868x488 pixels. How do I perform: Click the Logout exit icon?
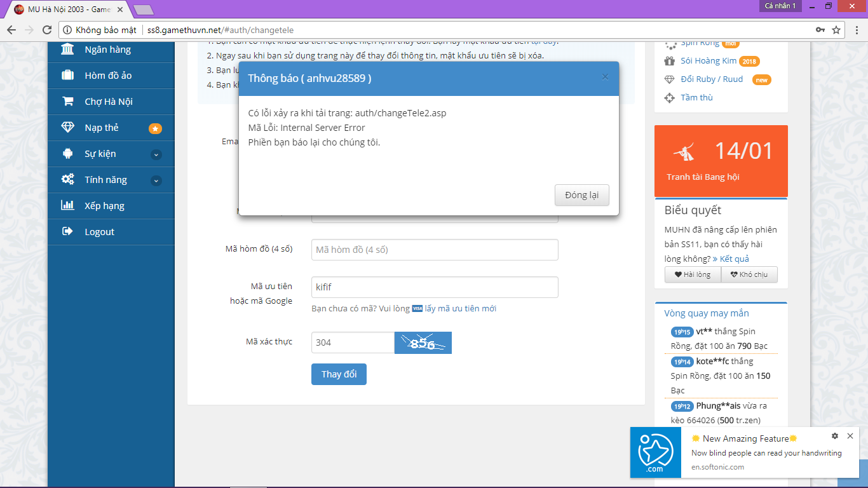tap(67, 232)
